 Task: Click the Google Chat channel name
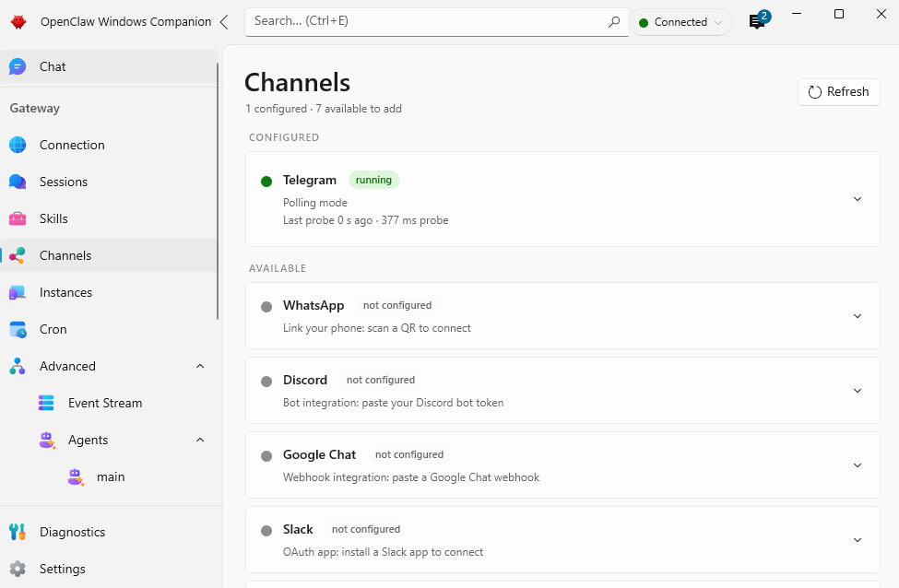click(319, 454)
